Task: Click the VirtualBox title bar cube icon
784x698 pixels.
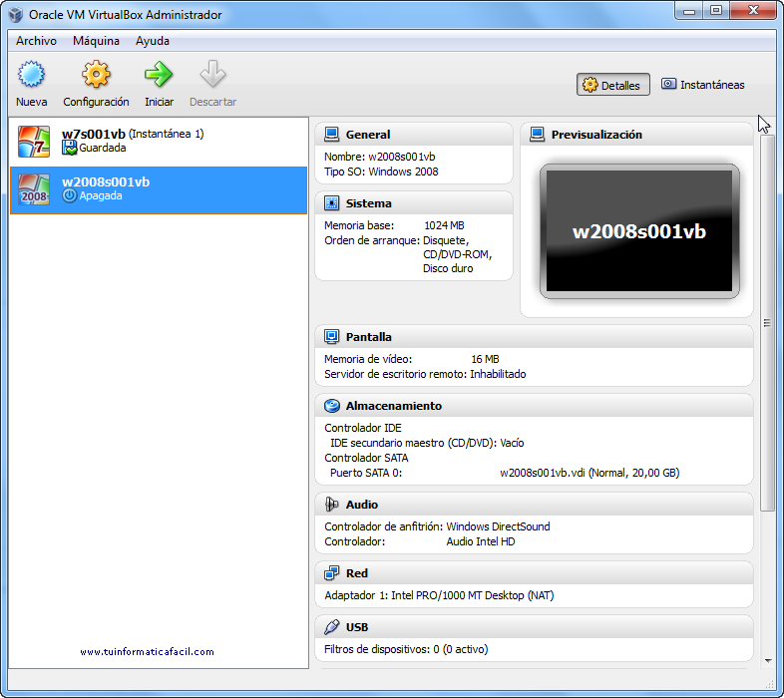Action: [16, 15]
